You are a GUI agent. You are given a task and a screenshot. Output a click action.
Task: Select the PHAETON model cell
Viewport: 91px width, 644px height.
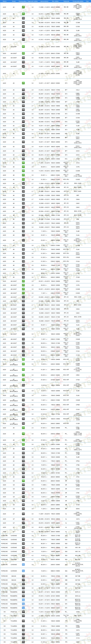14,612
